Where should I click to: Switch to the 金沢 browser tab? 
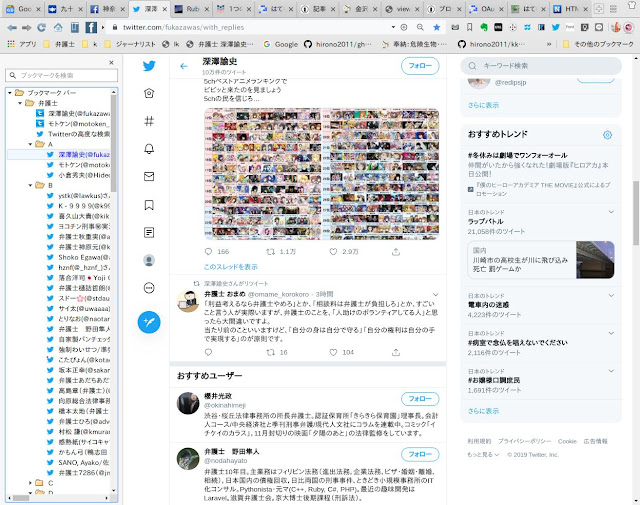360,9
